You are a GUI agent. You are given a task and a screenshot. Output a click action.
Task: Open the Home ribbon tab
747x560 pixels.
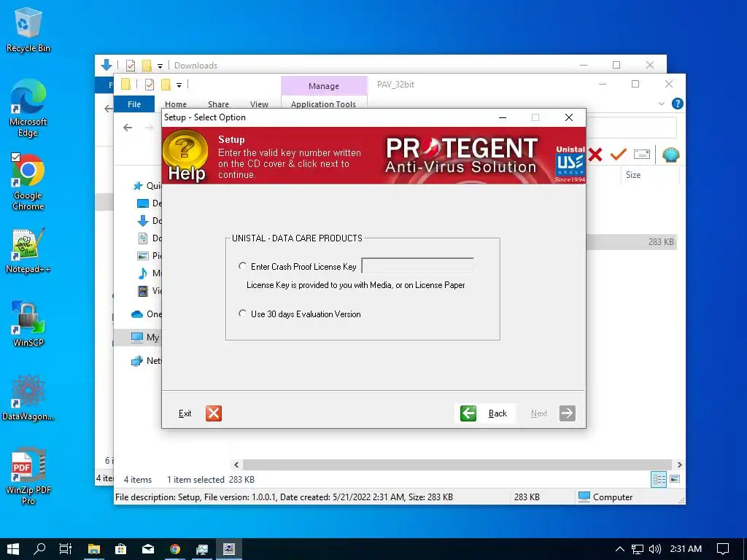[175, 104]
